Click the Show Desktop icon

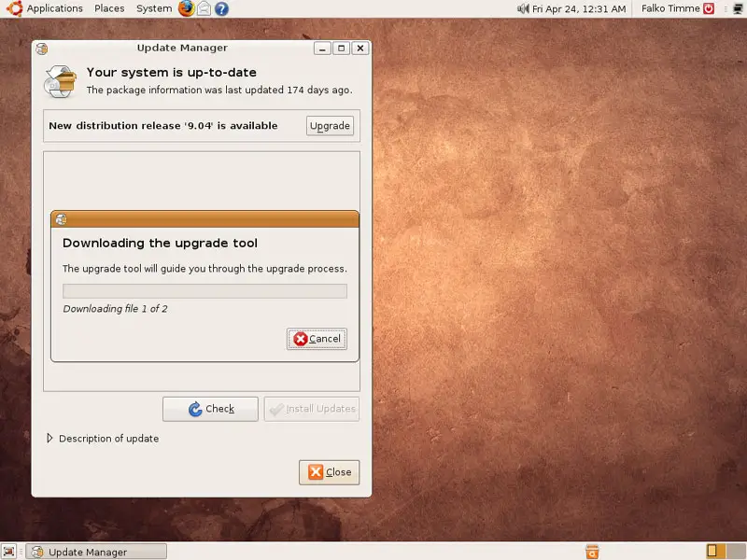click(x=9, y=552)
